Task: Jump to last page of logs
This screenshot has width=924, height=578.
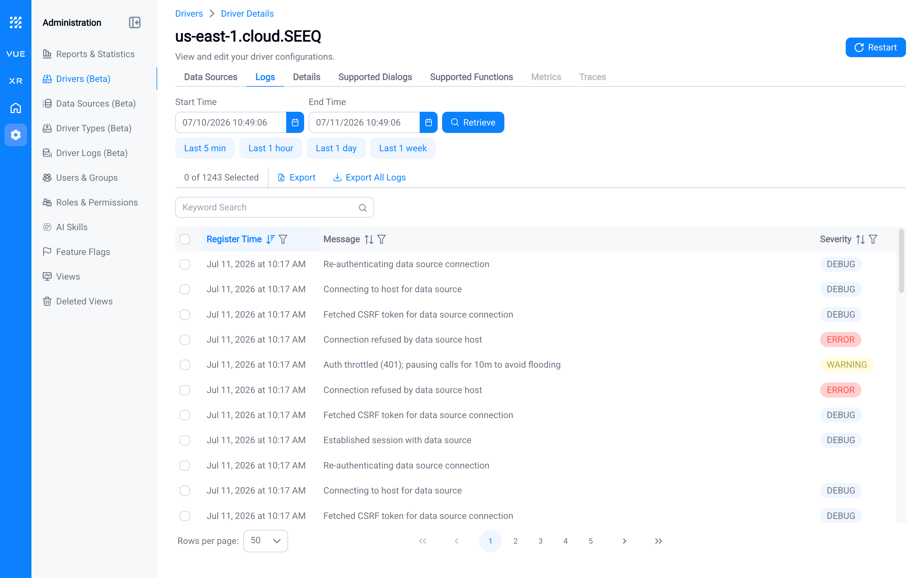Action: (659, 541)
